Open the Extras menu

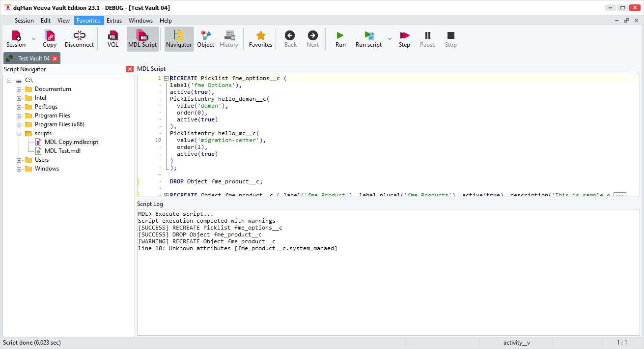[114, 21]
